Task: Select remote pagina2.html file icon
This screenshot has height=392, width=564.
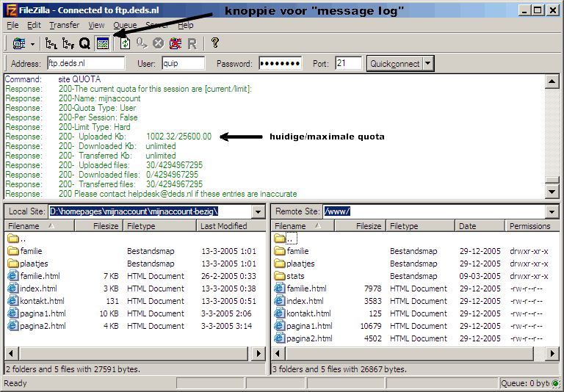Action: [x=280, y=338]
